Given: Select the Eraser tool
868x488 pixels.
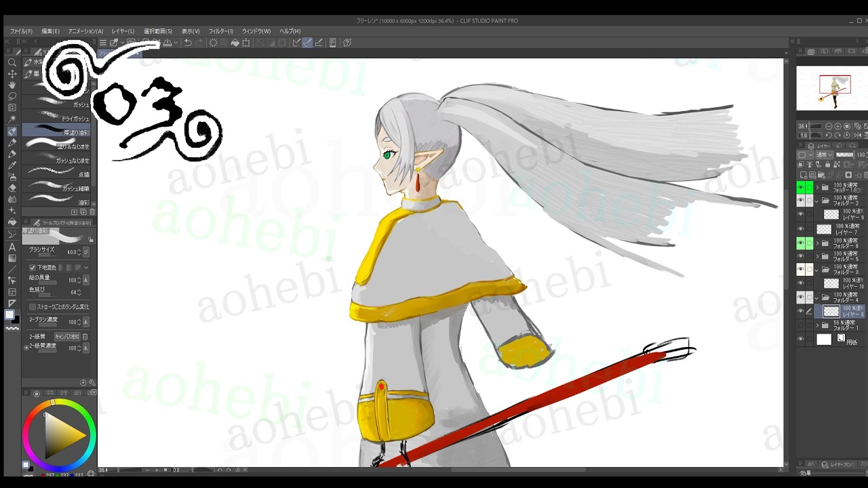Looking at the screenshot, I should coord(12,188).
